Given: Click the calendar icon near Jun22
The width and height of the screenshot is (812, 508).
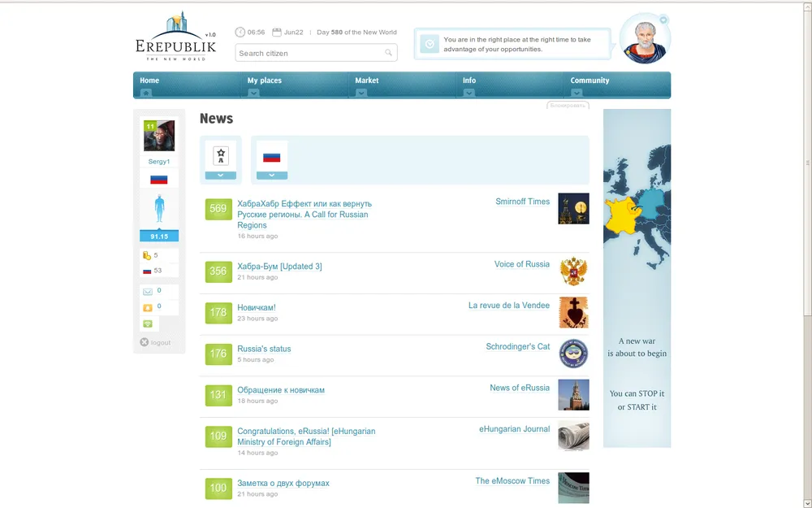Looking at the screenshot, I should pyautogui.click(x=277, y=33).
